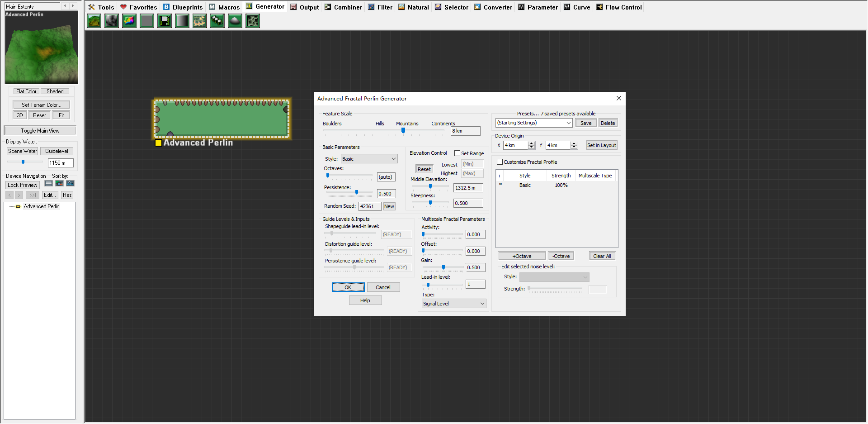Switch to the Filter tab
The image size is (868, 424).
(x=380, y=7)
